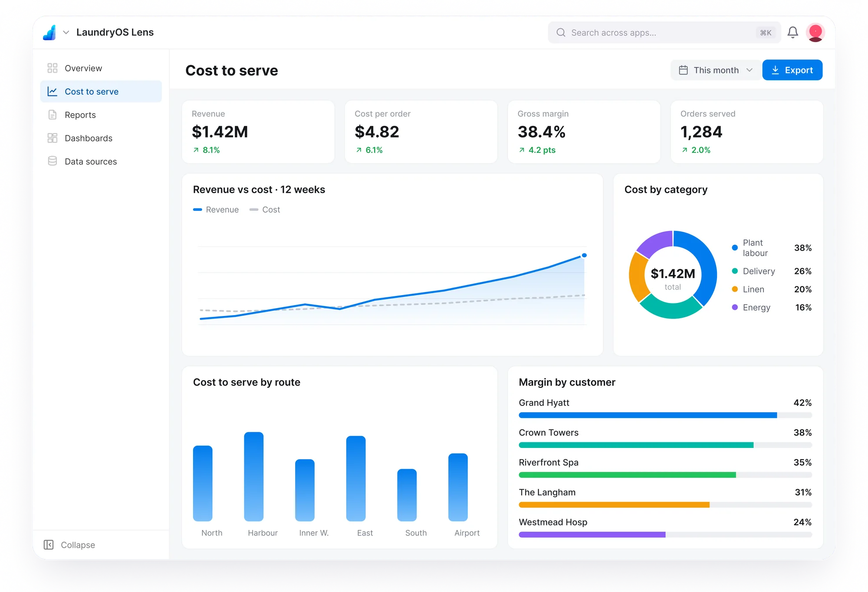Image resolution: width=868 pixels, height=592 pixels.
Task: Open the Overview page
Action: pos(101,68)
